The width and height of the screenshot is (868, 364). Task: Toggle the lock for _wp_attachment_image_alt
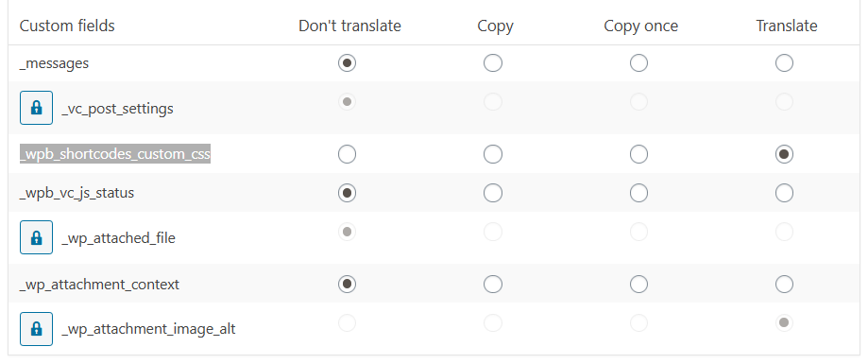click(37, 328)
